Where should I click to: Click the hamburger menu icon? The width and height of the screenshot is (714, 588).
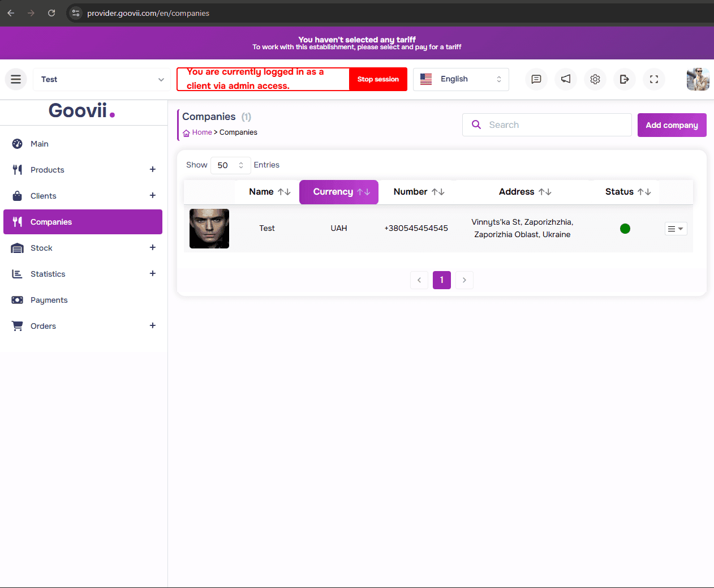(x=15, y=79)
